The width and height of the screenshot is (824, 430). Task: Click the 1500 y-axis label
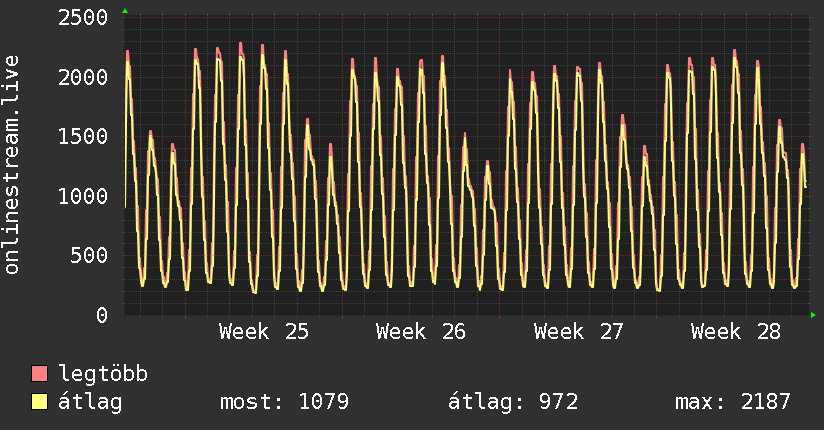tap(83, 137)
